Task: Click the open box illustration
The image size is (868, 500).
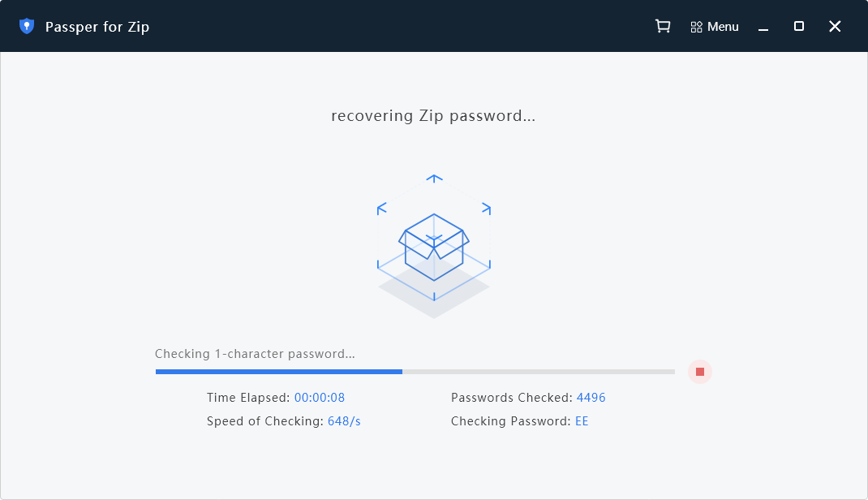Action: click(434, 245)
